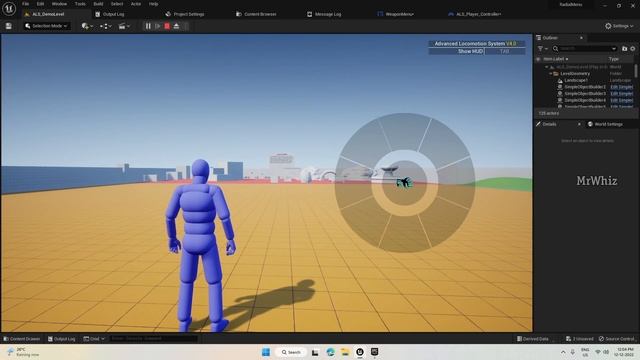Click the Unreal Engine logo icon
The image size is (640, 360).
click(x=9, y=8)
